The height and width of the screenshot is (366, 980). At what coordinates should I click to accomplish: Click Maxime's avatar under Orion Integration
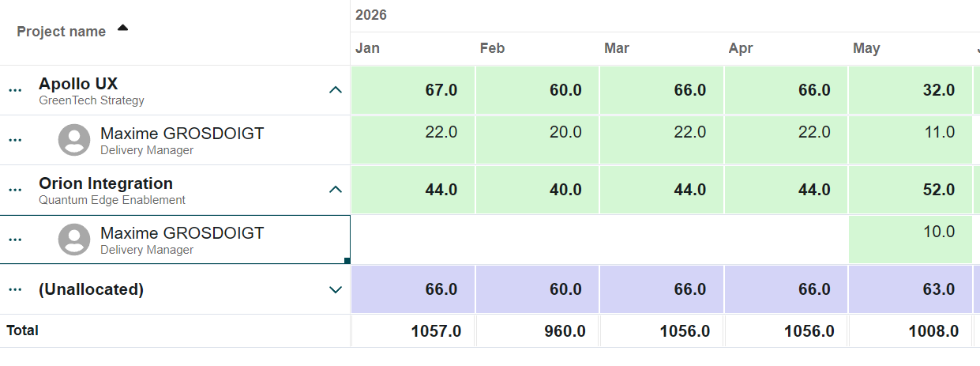(x=74, y=240)
